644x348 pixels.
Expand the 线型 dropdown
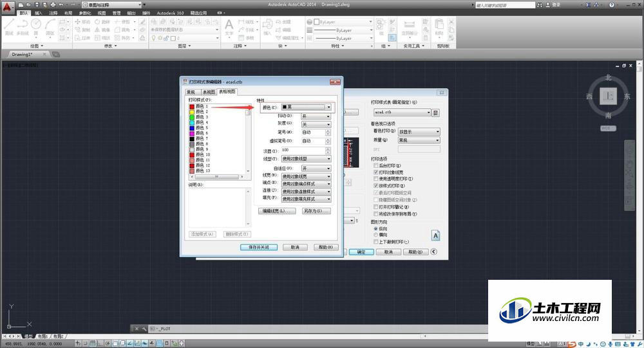tap(306, 159)
